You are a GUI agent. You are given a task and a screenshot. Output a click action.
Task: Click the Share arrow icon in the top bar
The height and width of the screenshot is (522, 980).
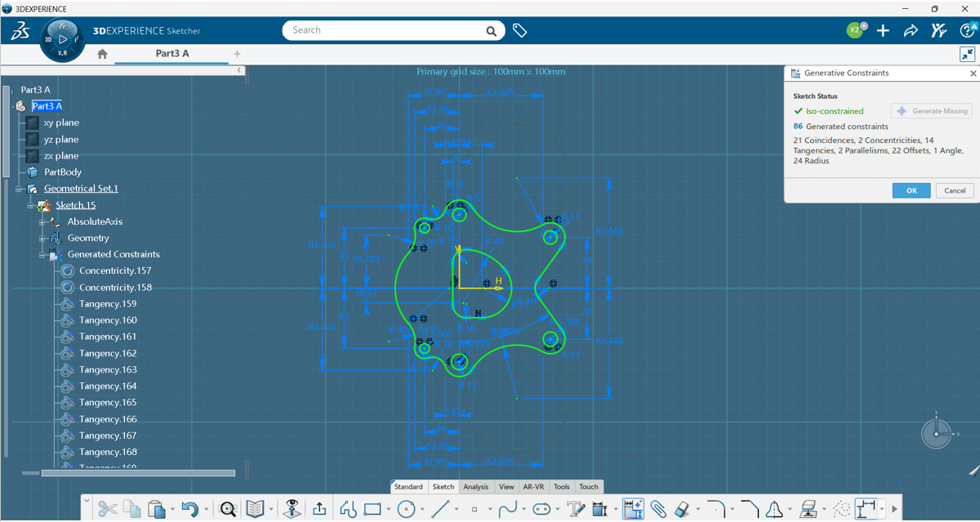(910, 29)
